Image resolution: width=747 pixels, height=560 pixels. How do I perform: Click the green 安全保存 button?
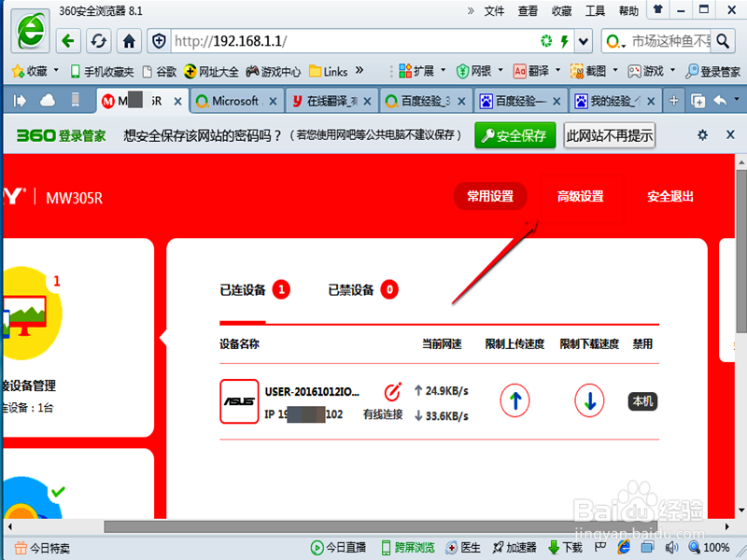(515, 135)
